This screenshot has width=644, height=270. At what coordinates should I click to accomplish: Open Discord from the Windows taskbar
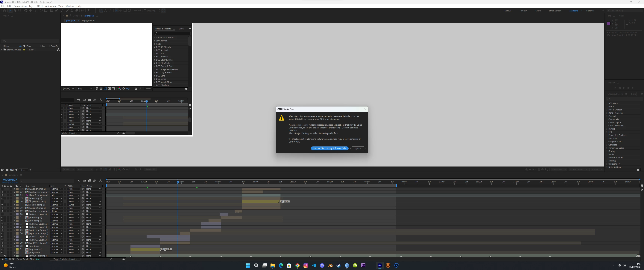click(322, 265)
